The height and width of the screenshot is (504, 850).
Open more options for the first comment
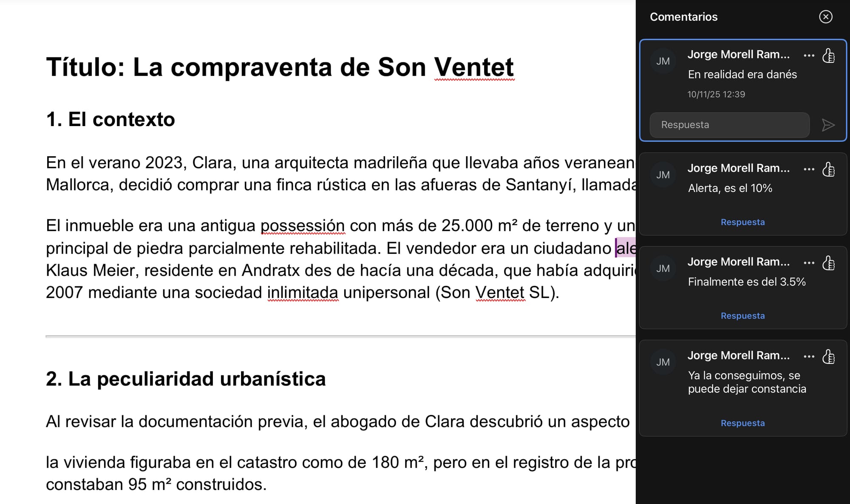tap(809, 55)
